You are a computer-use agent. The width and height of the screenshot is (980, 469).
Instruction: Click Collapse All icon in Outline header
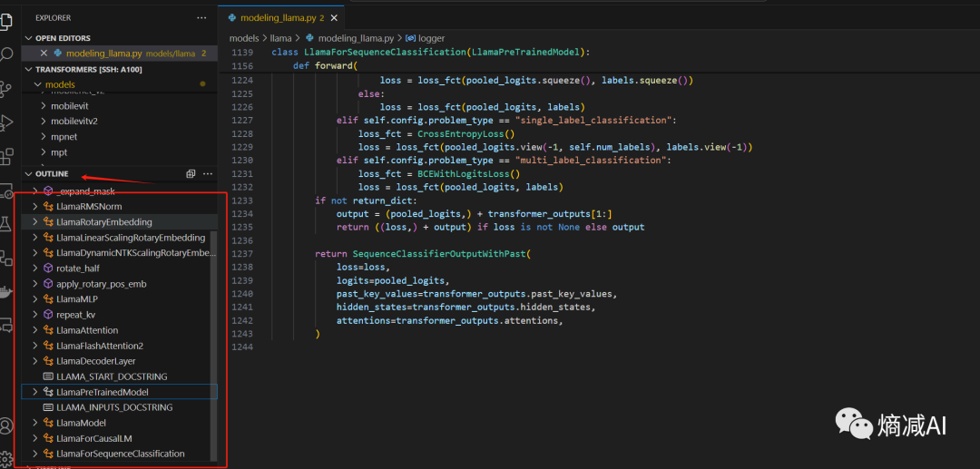(191, 173)
